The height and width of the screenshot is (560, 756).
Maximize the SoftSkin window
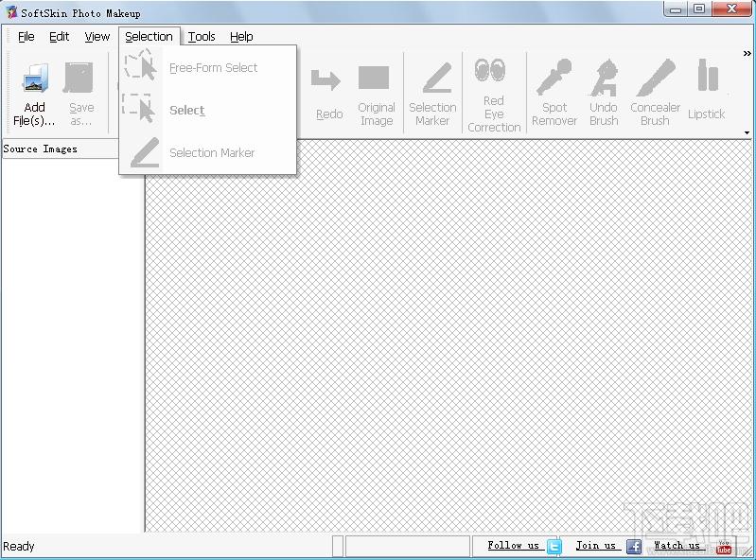point(699,9)
